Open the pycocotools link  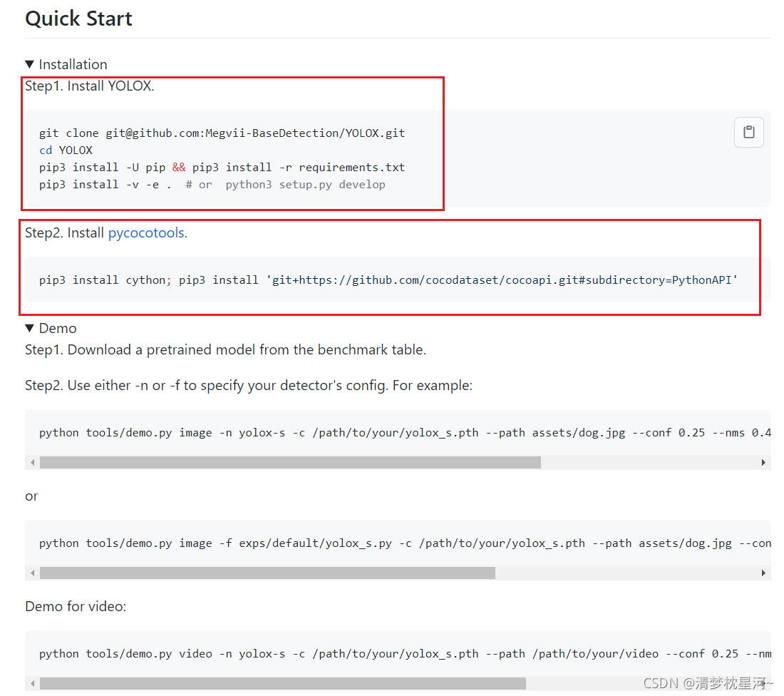(146, 232)
